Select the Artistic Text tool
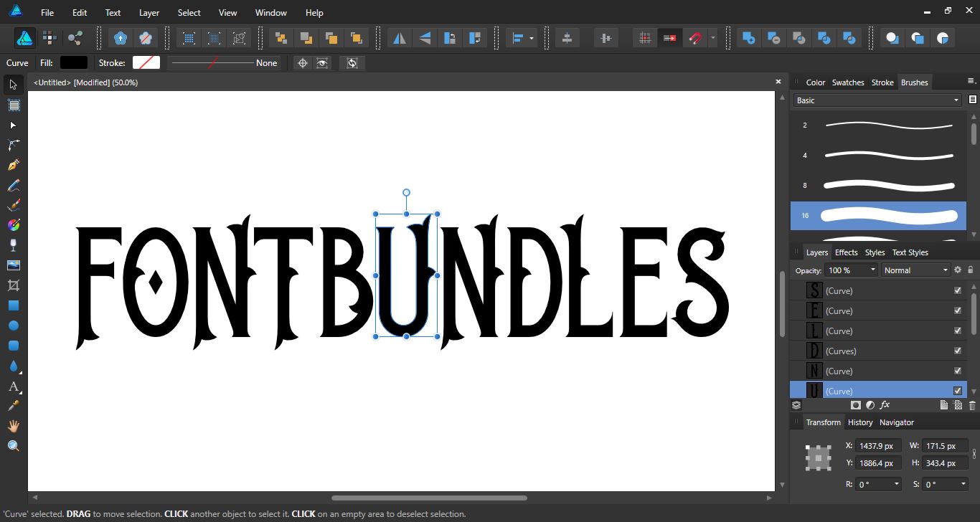 tap(13, 387)
